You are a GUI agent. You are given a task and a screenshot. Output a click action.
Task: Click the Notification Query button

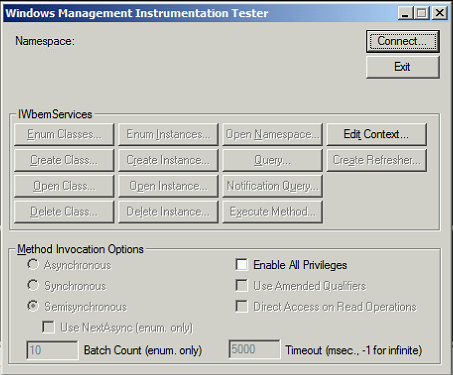[x=272, y=186]
